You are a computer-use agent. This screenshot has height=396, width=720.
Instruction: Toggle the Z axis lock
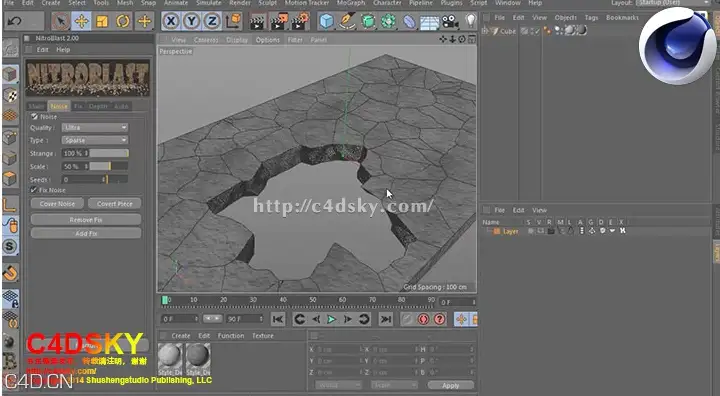212,21
